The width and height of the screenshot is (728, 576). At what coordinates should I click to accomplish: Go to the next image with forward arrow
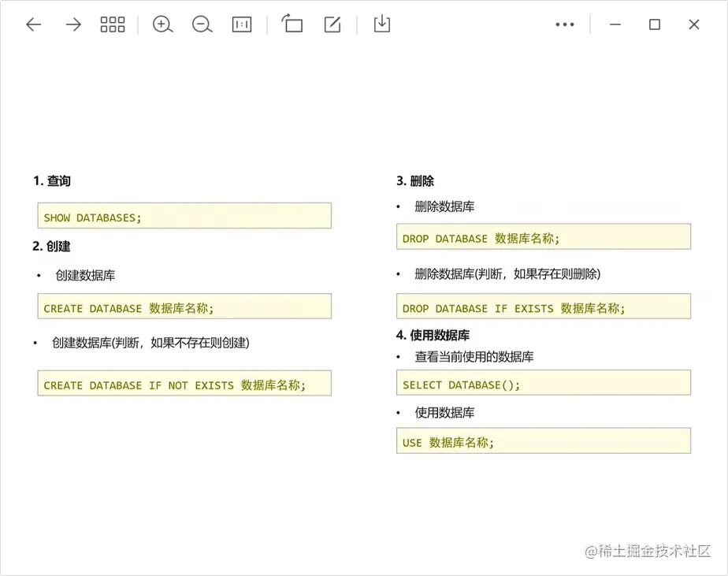coord(73,24)
